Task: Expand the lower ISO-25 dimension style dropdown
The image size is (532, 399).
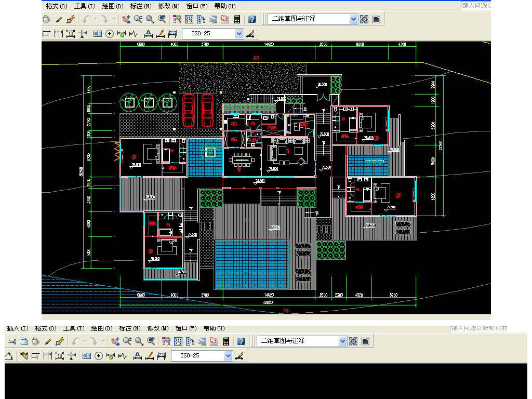Action: click(x=228, y=356)
